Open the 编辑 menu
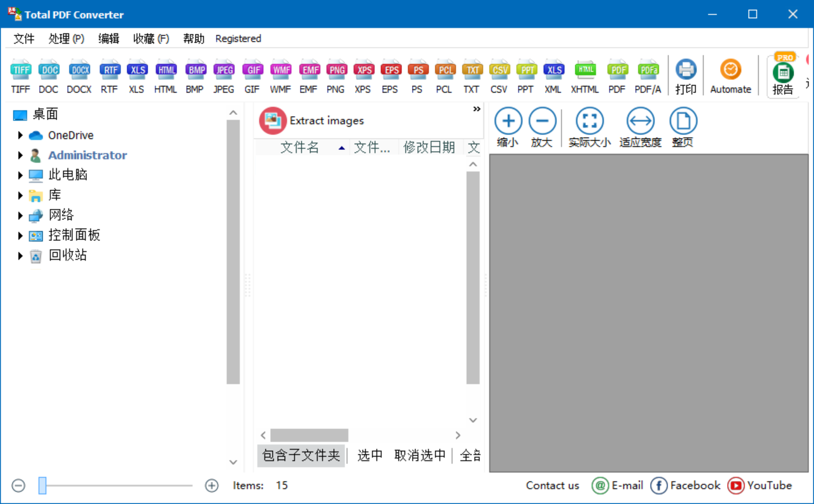This screenshot has height=504, width=814. pyautogui.click(x=109, y=38)
